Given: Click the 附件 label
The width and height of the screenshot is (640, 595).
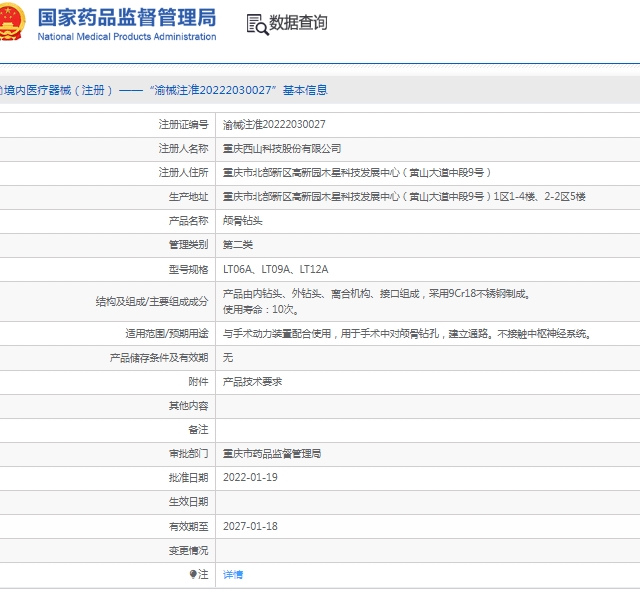Looking at the screenshot, I should point(198,382).
